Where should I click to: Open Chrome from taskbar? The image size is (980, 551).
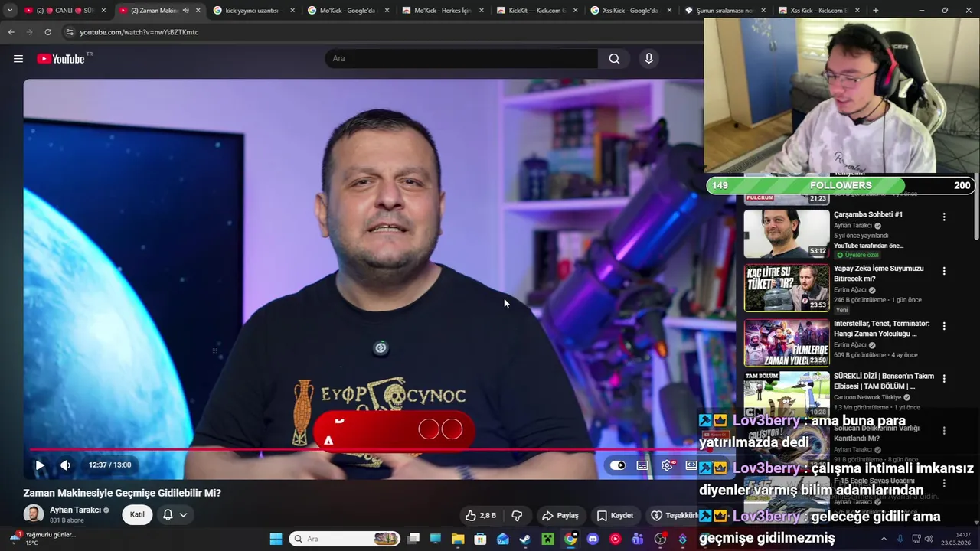pyautogui.click(x=570, y=539)
